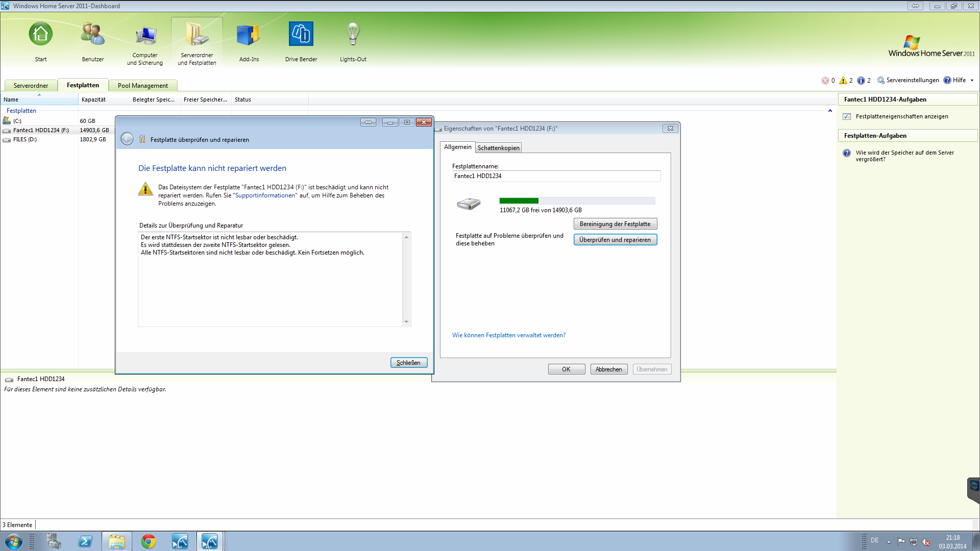The image size is (980, 551).
Task: Open Computer und Sicherung section
Action: (145, 44)
